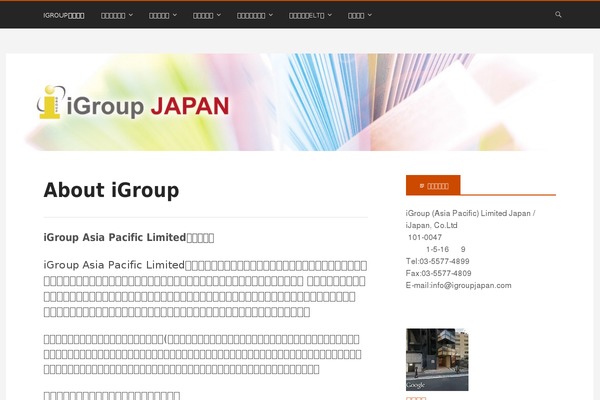Select the postal code "101-0047"

(x=425, y=237)
